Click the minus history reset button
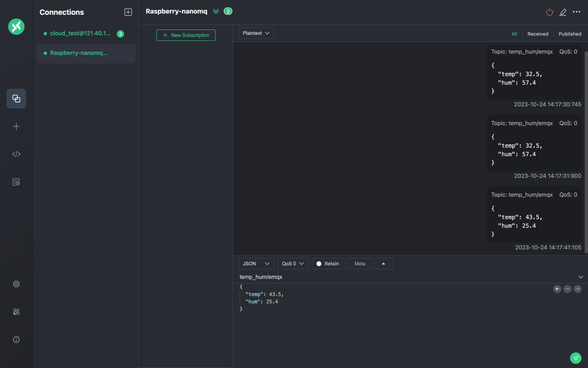This screenshot has height=368, width=588. click(x=567, y=289)
